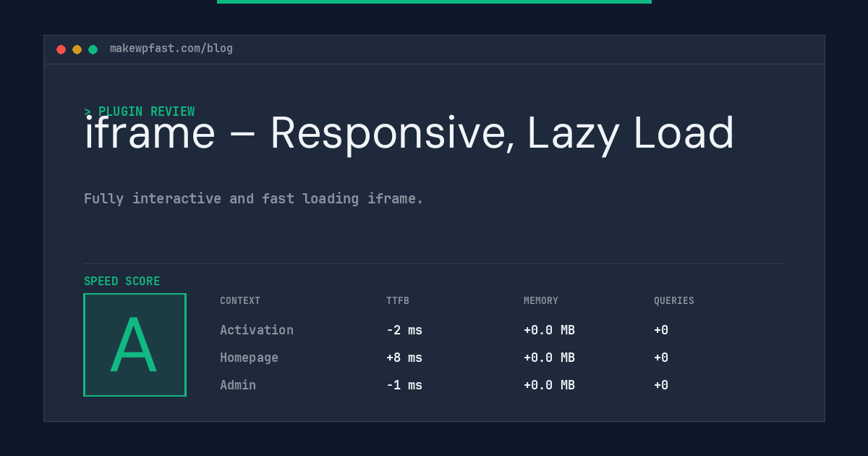Click the CONTEXT column header
This screenshot has height=456, width=868.
coord(240,301)
